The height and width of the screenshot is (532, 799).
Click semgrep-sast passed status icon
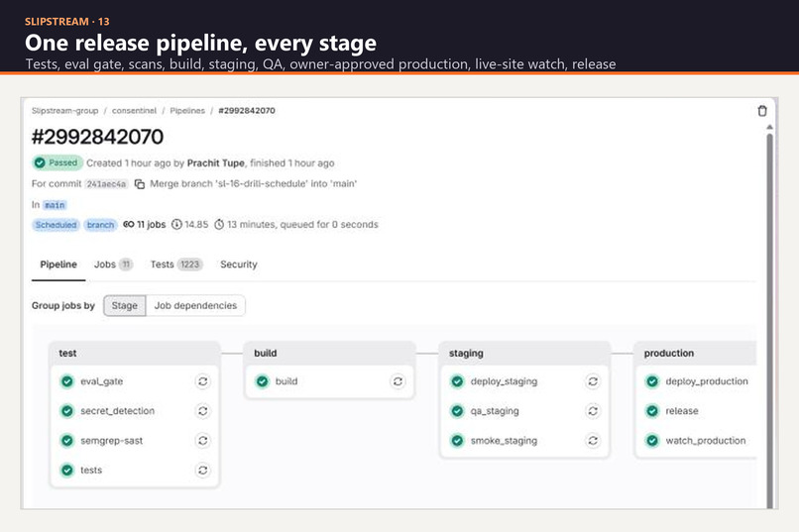coord(67,441)
